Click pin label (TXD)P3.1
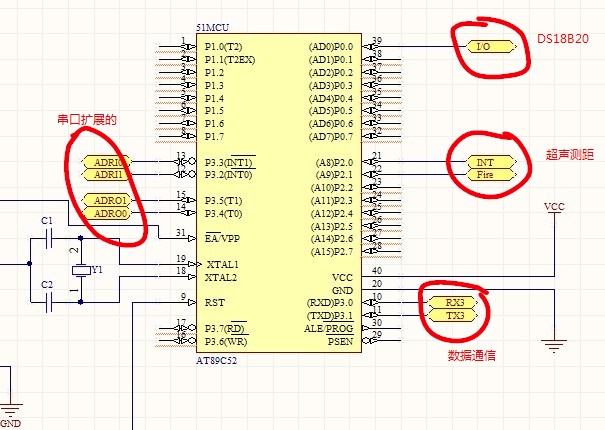 click(x=330, y=316)
